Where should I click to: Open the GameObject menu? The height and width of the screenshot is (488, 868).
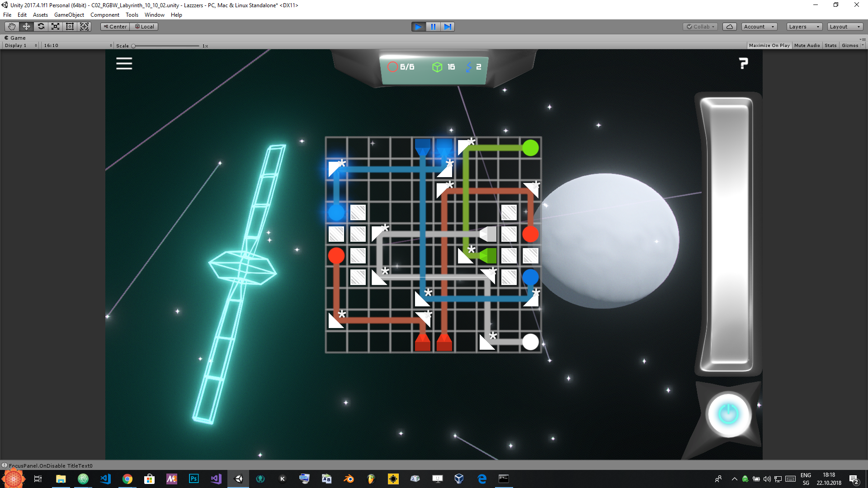[69, 15]
